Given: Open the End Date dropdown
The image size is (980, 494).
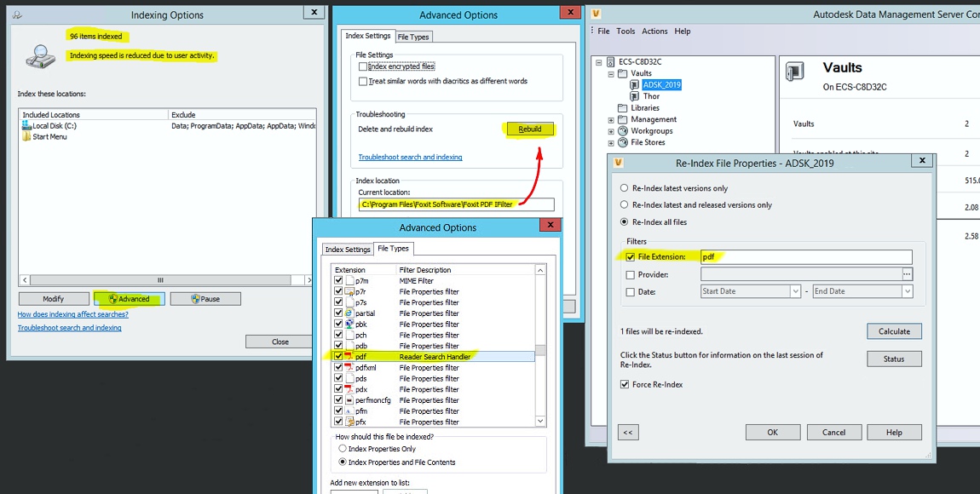Looking at the screenshot, I should coord(907,291).
